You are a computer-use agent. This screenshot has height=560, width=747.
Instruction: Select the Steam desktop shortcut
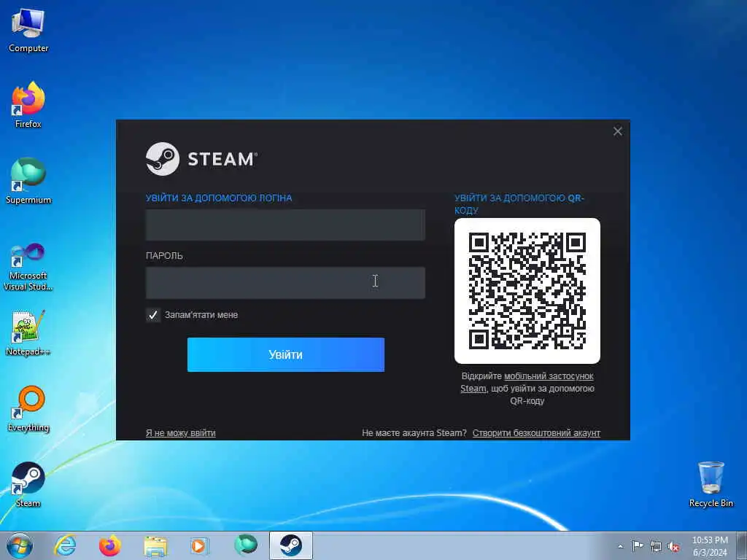click(28, 484)
